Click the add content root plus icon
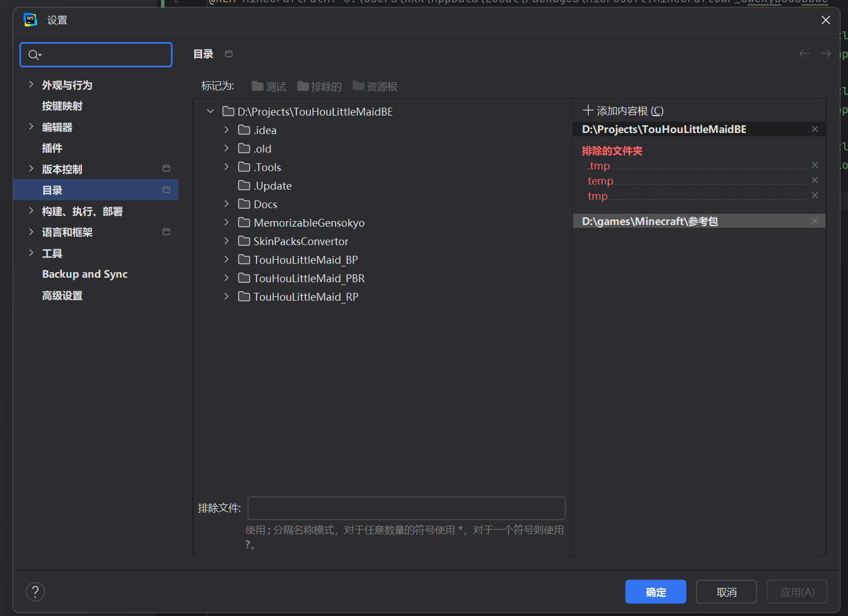 click(x=588, y=111)
